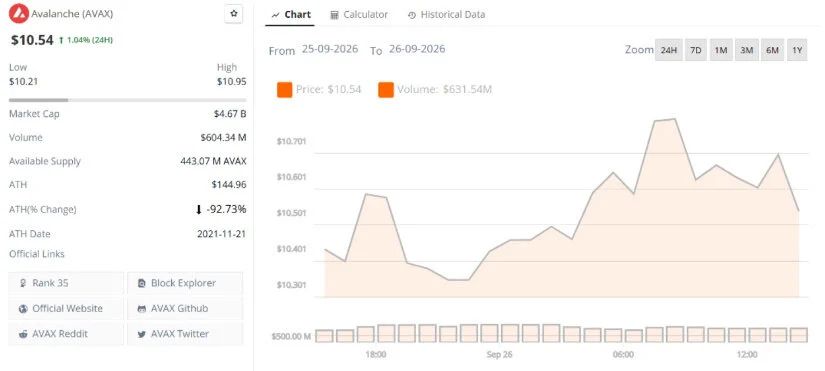Add AVAX to favorites with star icon
The height and width of the screenshot is (371, 825).
tap(234, 14)
